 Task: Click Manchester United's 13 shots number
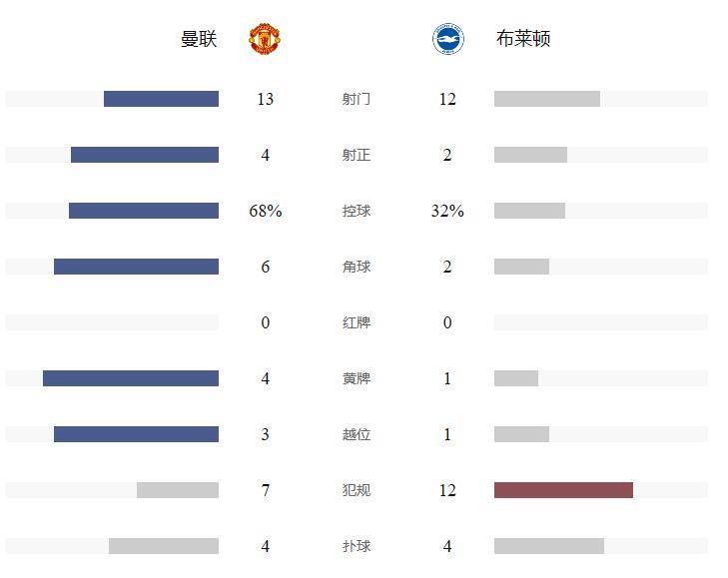(265, 99)
